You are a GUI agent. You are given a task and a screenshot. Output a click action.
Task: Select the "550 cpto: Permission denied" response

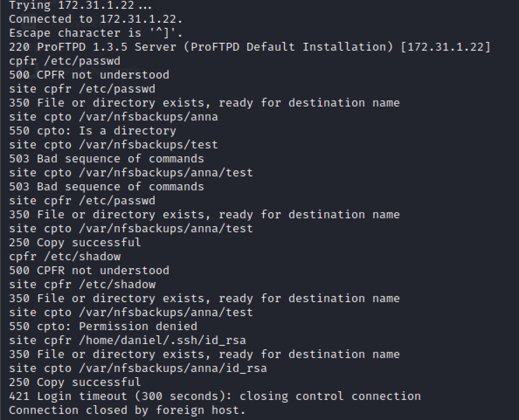point(103,327)
